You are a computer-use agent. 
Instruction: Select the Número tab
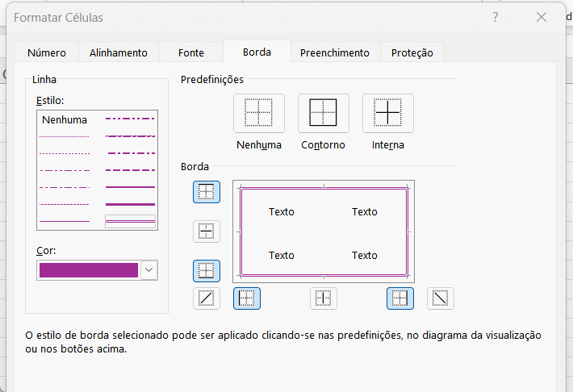pyautogui.click(x=47, y=52)
